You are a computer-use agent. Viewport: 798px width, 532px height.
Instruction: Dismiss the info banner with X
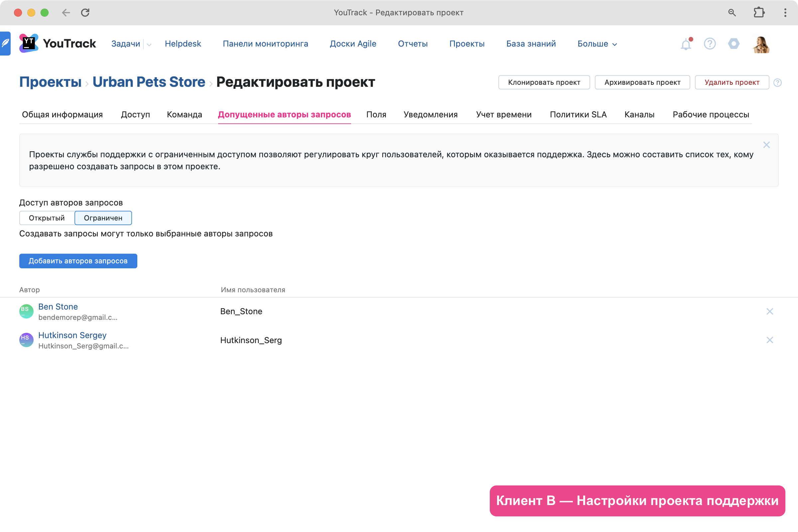click(766, 145)
